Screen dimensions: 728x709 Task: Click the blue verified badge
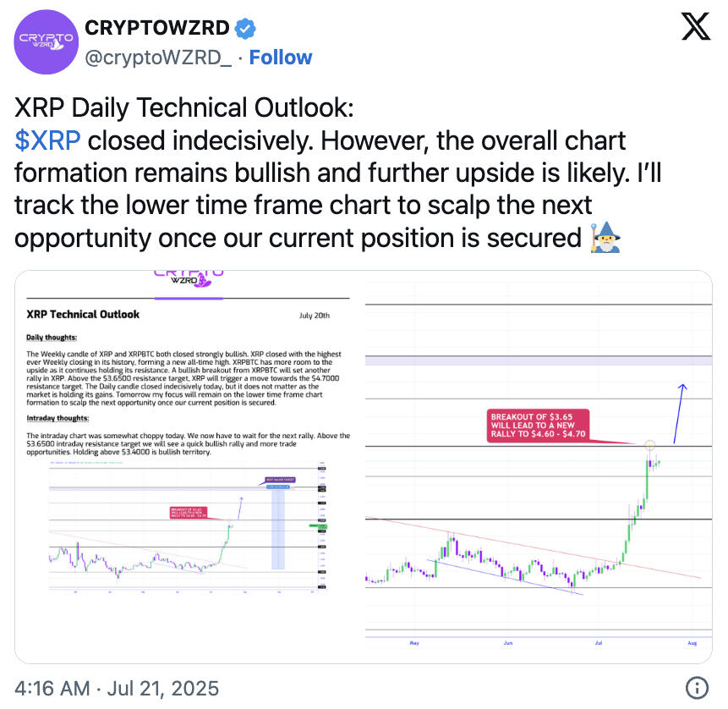[x=245, y=28]
